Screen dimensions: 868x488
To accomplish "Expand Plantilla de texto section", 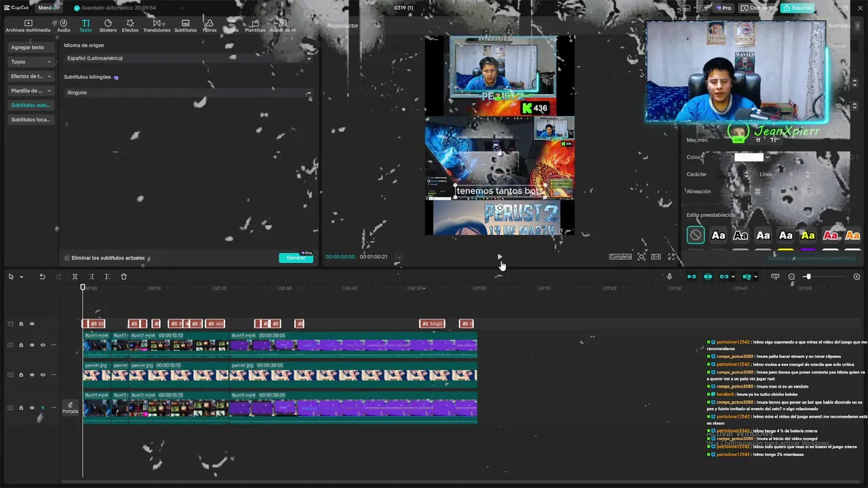I will (x=31, y=90).
